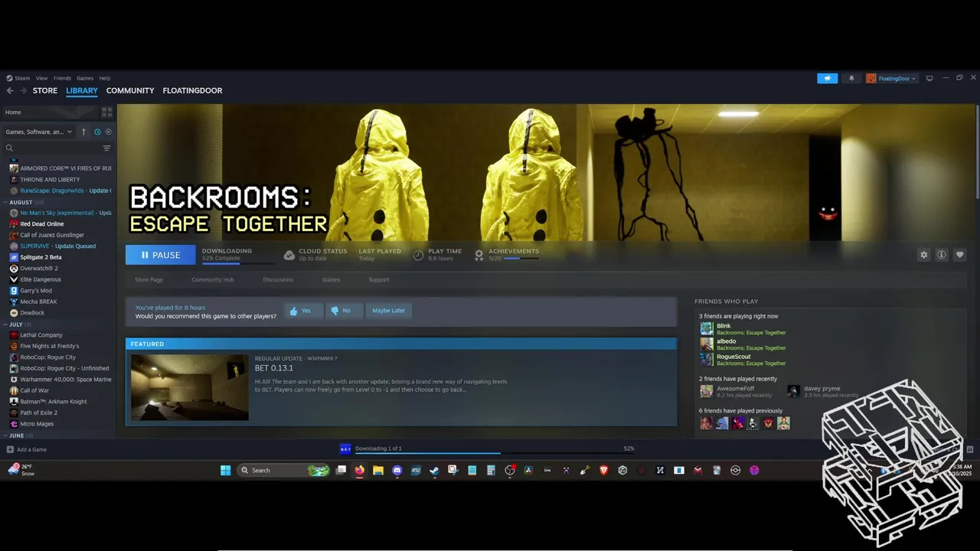This screenshot has width=980, height=551.
Task: Go forward with the right arrow
Action: pos(24,90)
